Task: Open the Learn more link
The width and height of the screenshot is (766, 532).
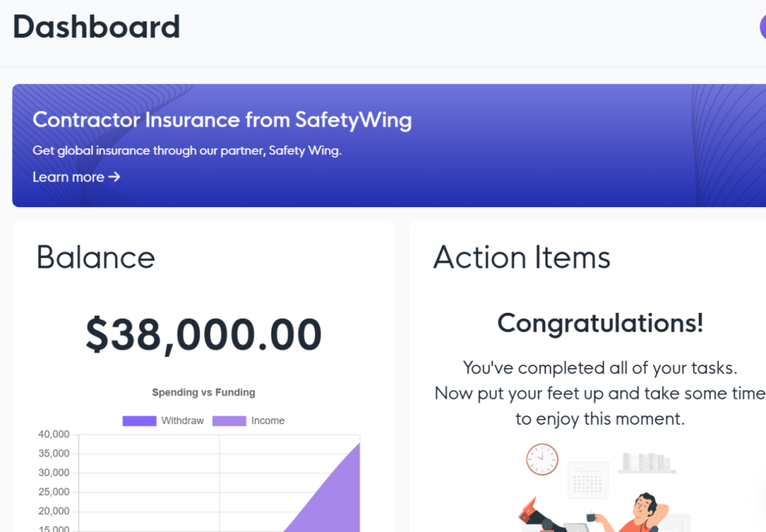Action: (68, 177)
